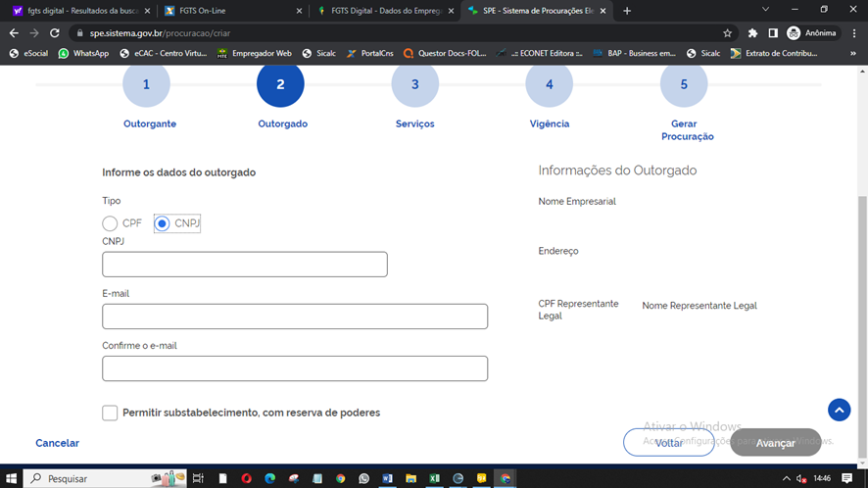Enable Permitir substabelecimento checkbox
This screenshot has height=488, width=868.
coord(110,413)
